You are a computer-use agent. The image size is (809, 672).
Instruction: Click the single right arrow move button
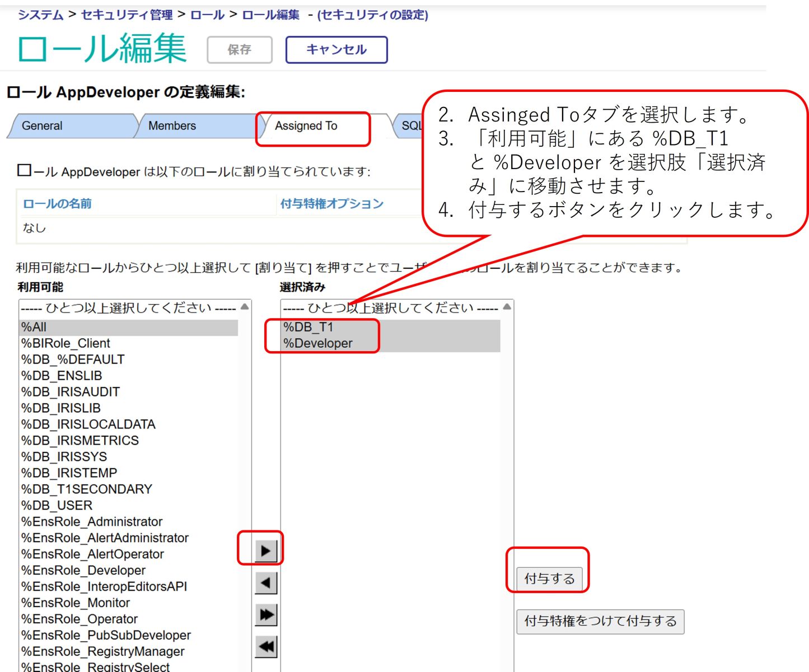click(x=266, y=551)
